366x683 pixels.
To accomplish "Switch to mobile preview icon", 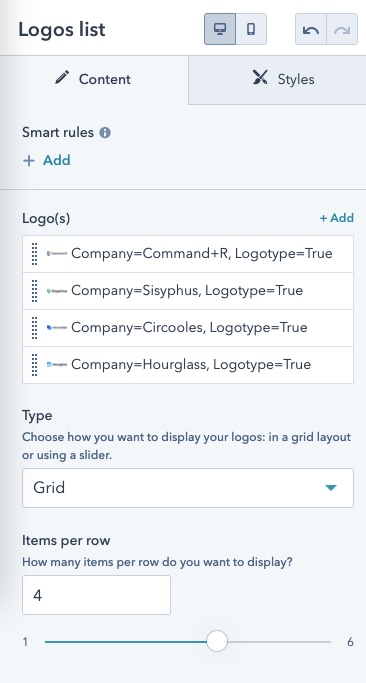I will (x=251, y=29).
